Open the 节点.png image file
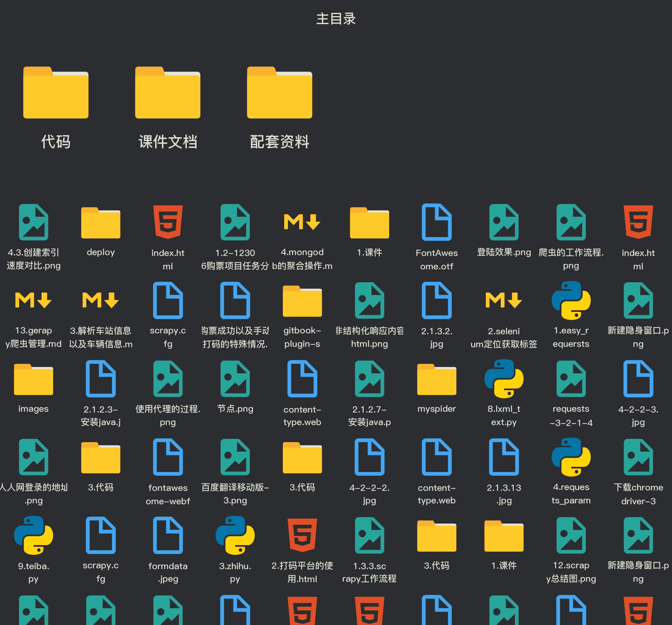 (235, 379)
